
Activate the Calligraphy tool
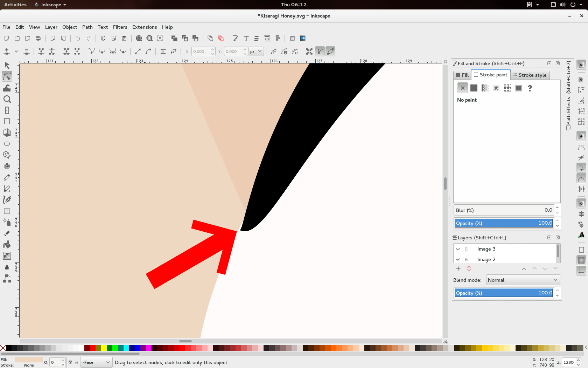coord(7,199)
